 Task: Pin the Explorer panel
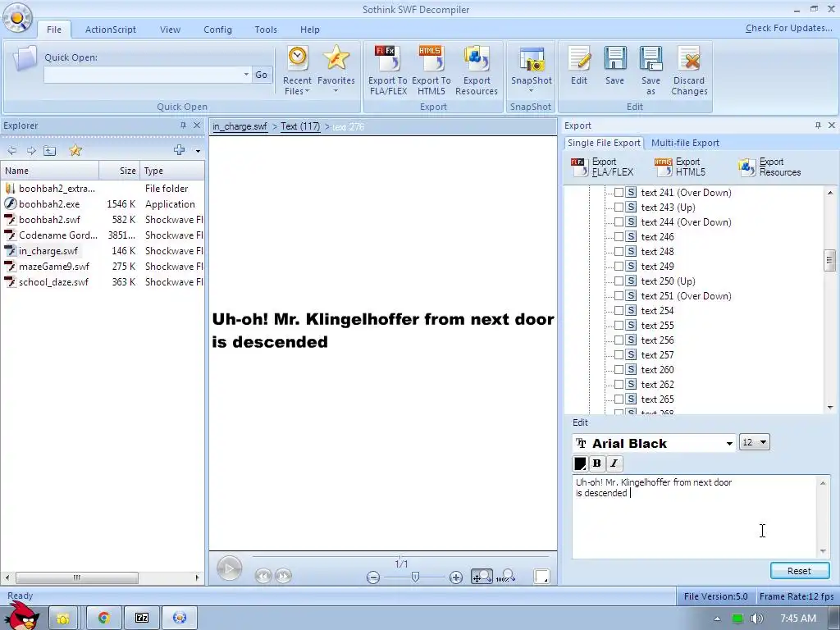tap(183, 126)
